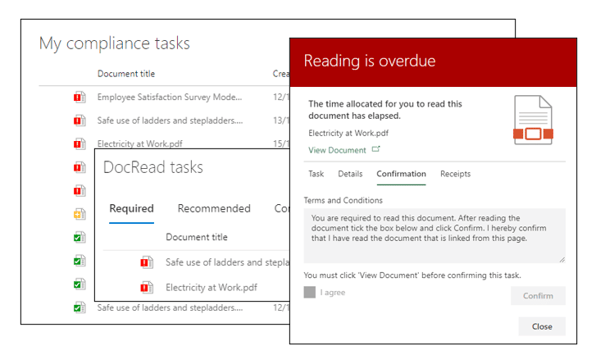Open Employee Satisfaction Survey document title

click(170, 98)
